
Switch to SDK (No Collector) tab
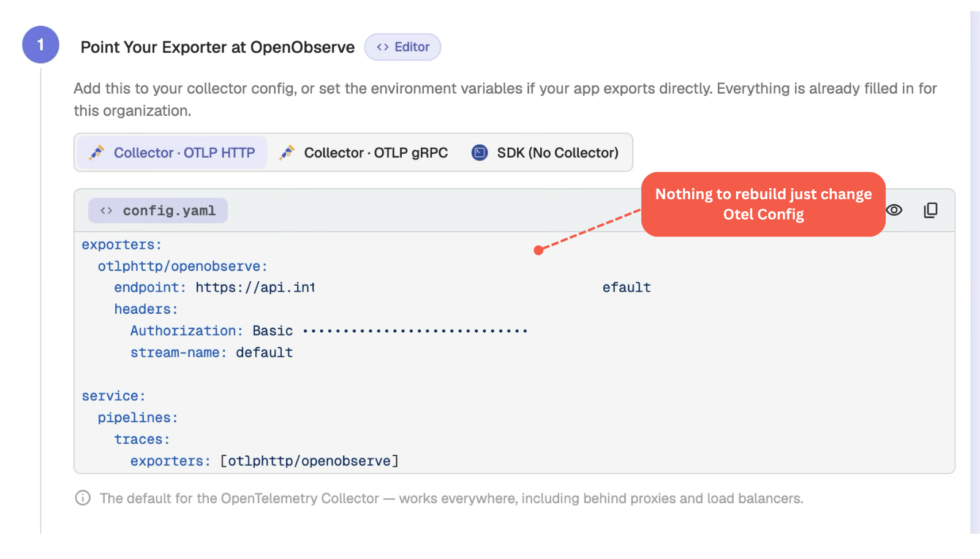click(545, 153)
